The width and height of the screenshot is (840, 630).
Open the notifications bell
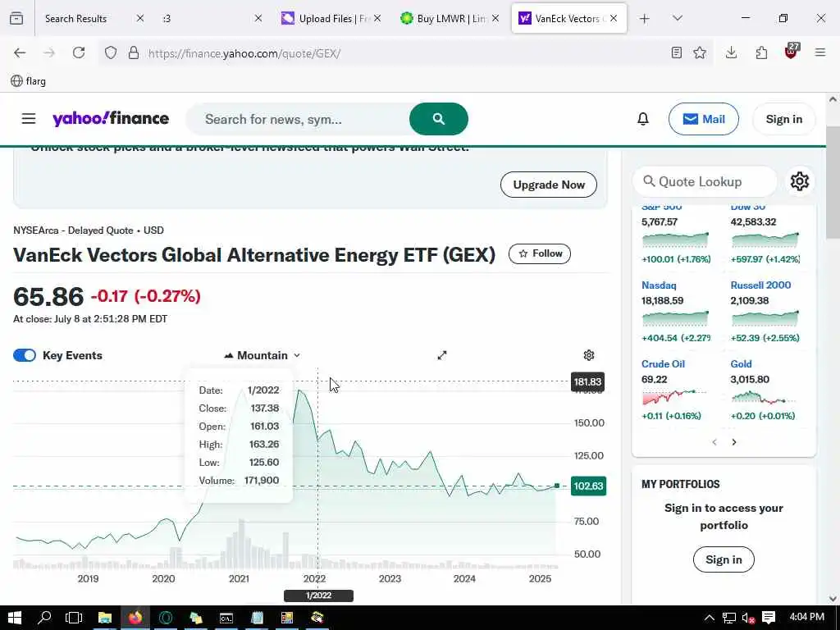point(643,119)
